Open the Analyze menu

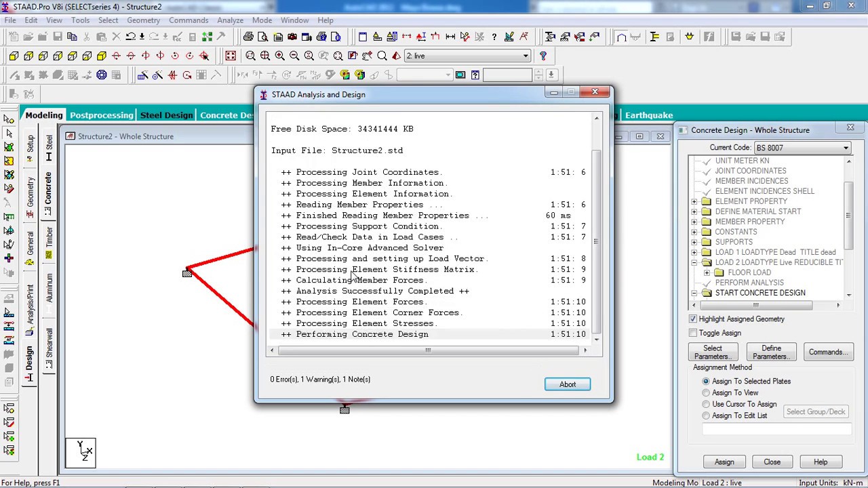(x=230, y=20)
